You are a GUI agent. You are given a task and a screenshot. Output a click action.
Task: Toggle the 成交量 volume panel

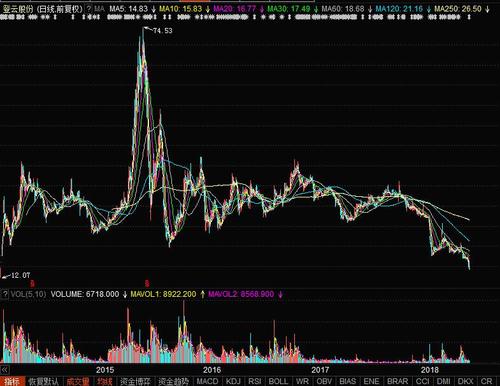point(78,381)
